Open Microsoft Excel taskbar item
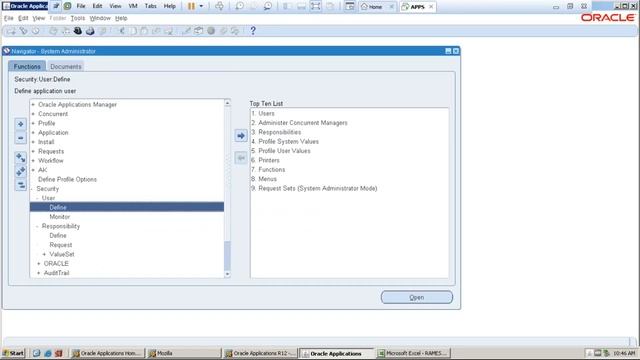 click(x=412, y=353)
